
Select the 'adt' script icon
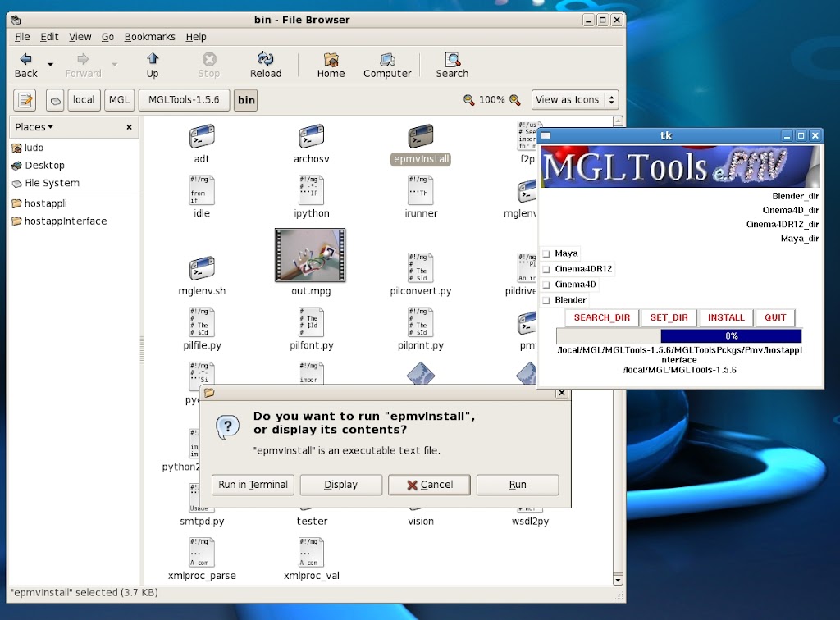click(202, 136)
